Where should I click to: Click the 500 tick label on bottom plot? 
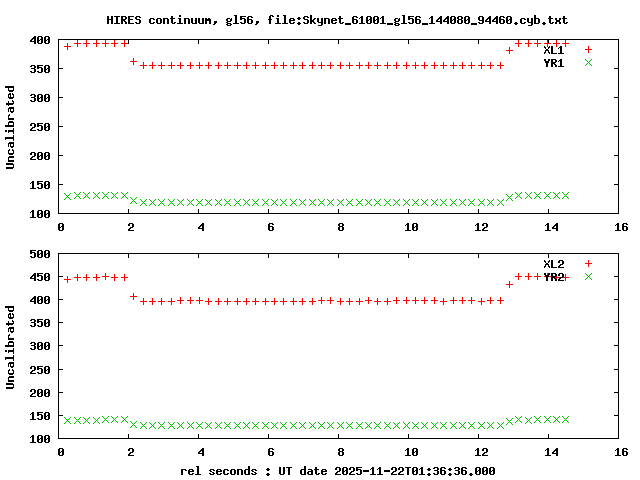(40, 254)
